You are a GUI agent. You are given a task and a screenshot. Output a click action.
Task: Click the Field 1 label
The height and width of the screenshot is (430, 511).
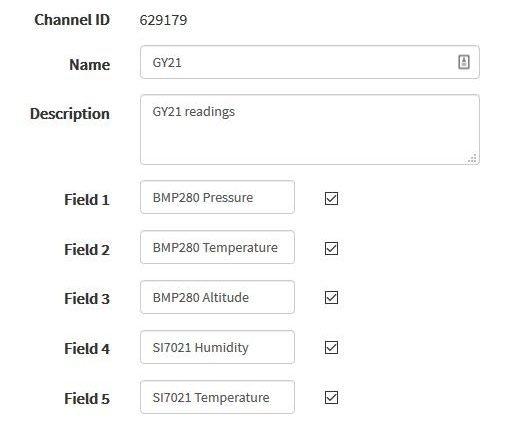point(87,199)
